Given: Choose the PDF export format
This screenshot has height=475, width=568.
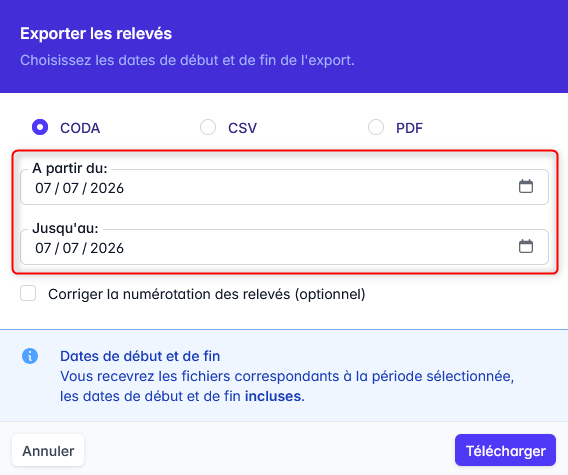Looking at the screenshot, I should (x=376, y=127).
